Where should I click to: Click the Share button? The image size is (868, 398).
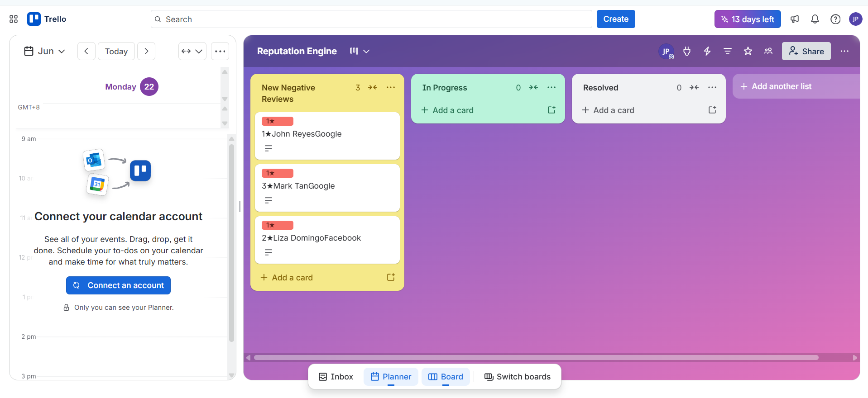tap(806, 51)
